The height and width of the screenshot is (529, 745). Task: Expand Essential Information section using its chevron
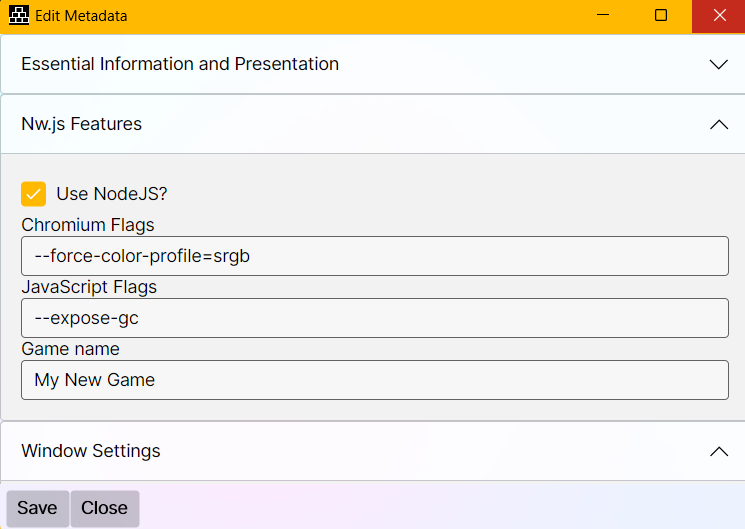(718, 64)
